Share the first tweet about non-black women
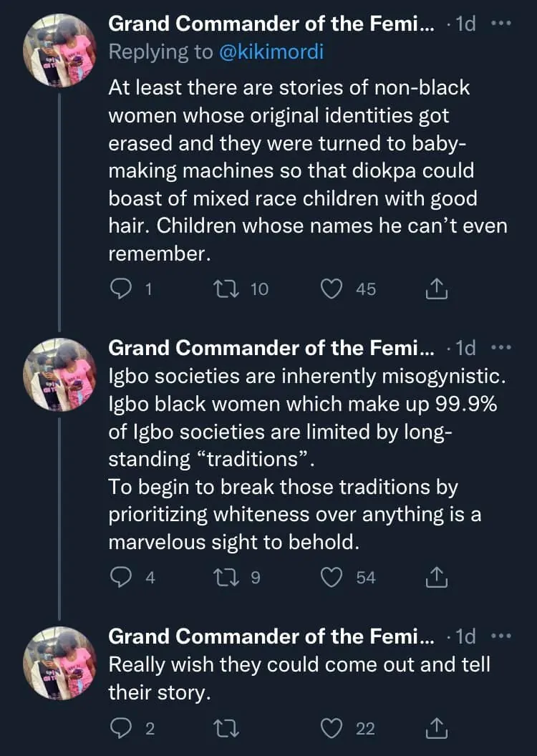This screenshot has height=756, width=537. (436, 289)
